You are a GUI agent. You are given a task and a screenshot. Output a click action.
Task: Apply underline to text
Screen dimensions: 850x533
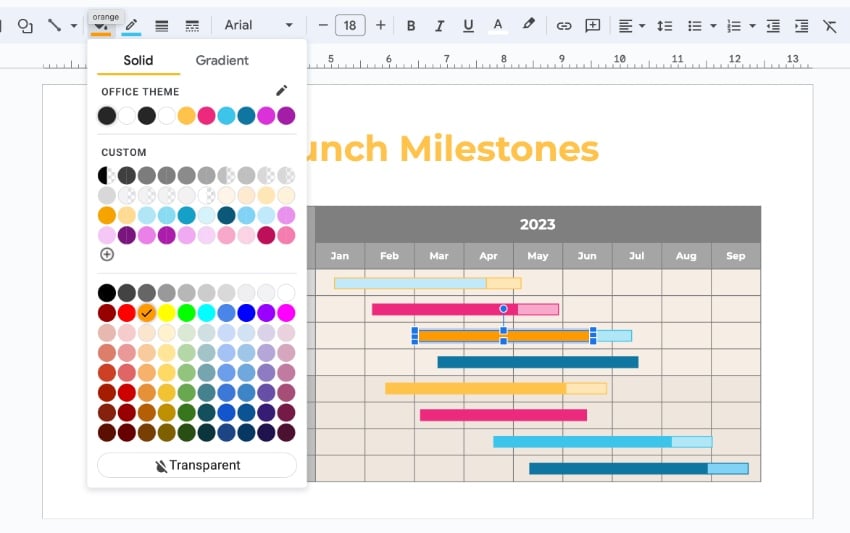(469, 25)
